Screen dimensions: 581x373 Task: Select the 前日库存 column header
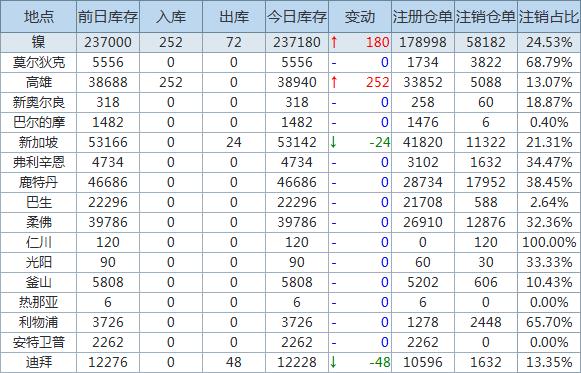coord(108,16)
